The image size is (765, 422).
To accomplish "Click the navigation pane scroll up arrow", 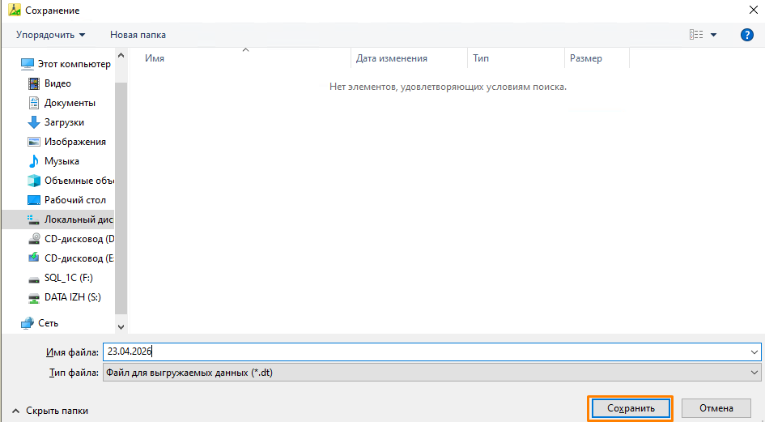I will [121, 56].
